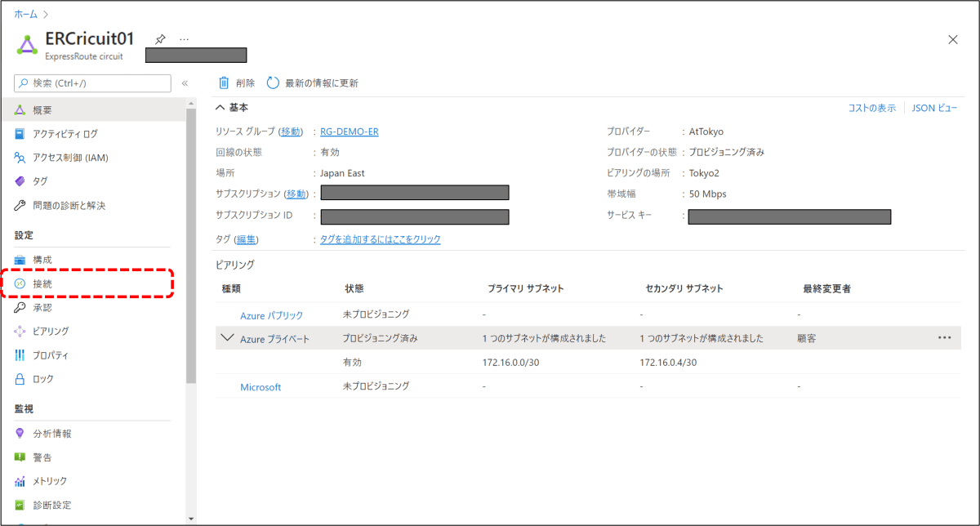Click the プロパティ bars icon

(x=20, y=355)
